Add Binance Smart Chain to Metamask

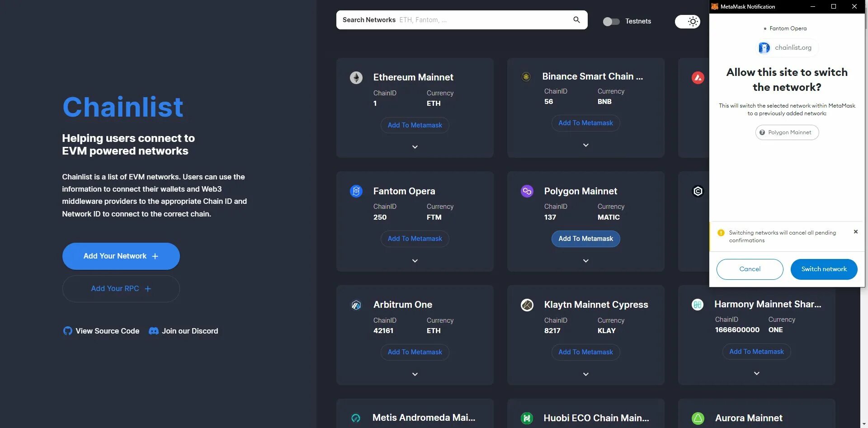[586, 123]
